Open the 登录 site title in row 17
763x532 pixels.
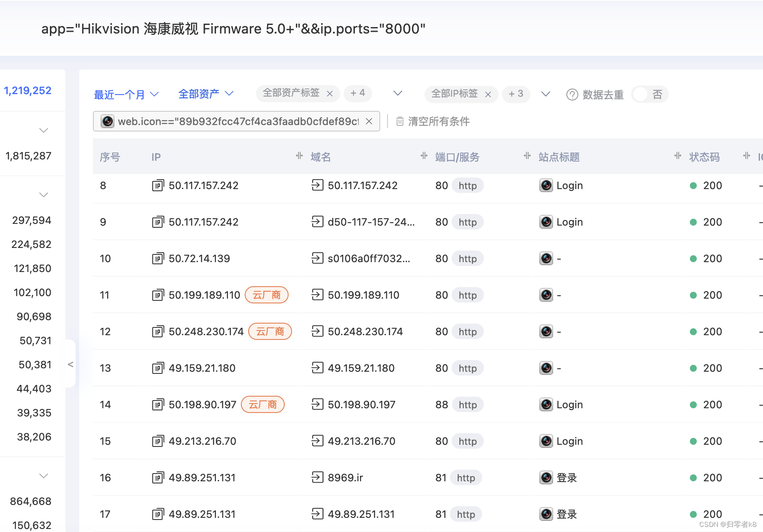(566, 514)
